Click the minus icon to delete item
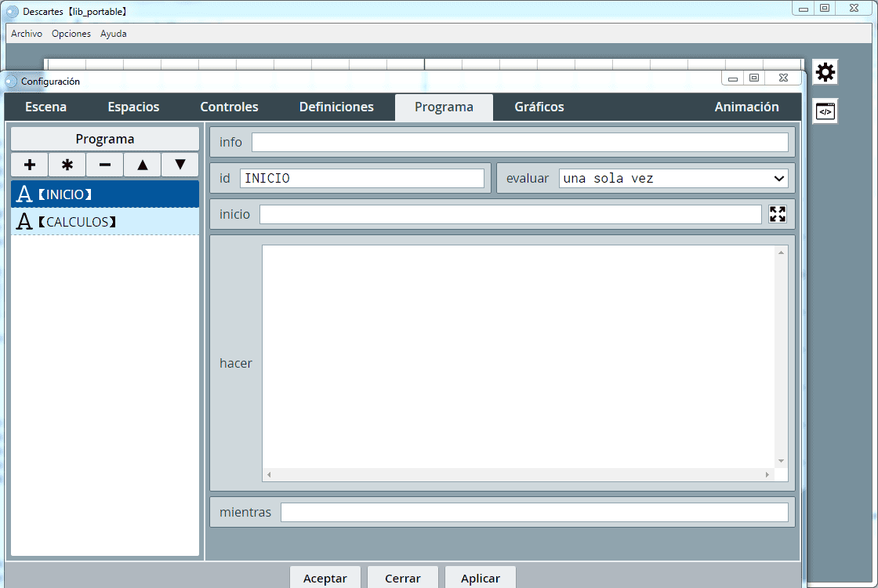Viewport: 878px width, 588px height. (105, 165)
